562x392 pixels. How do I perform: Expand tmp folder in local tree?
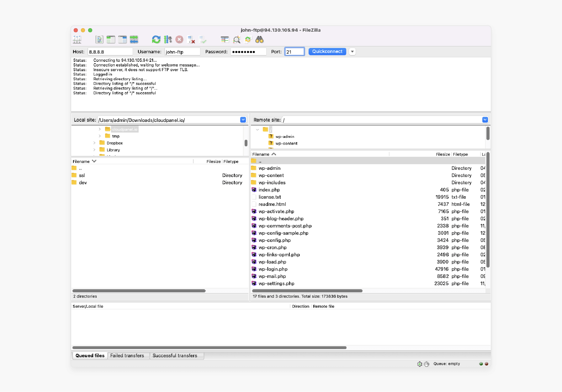[x=100, y=136]
